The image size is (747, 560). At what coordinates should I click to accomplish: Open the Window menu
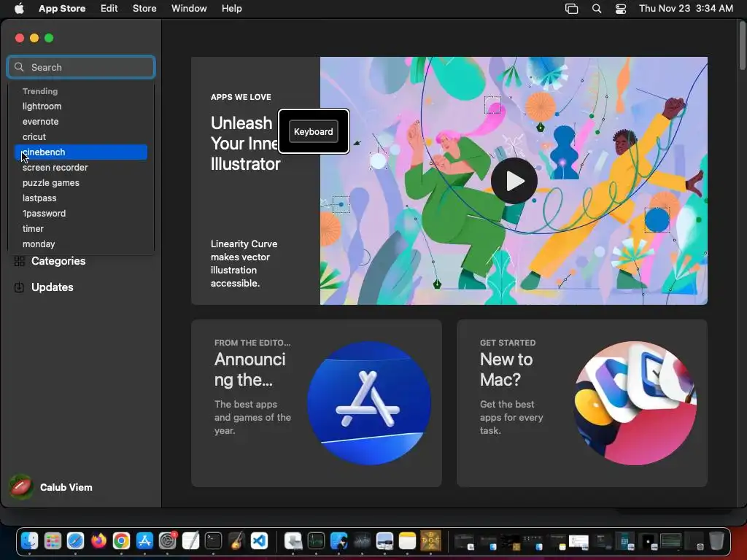(x=189, y=9)
